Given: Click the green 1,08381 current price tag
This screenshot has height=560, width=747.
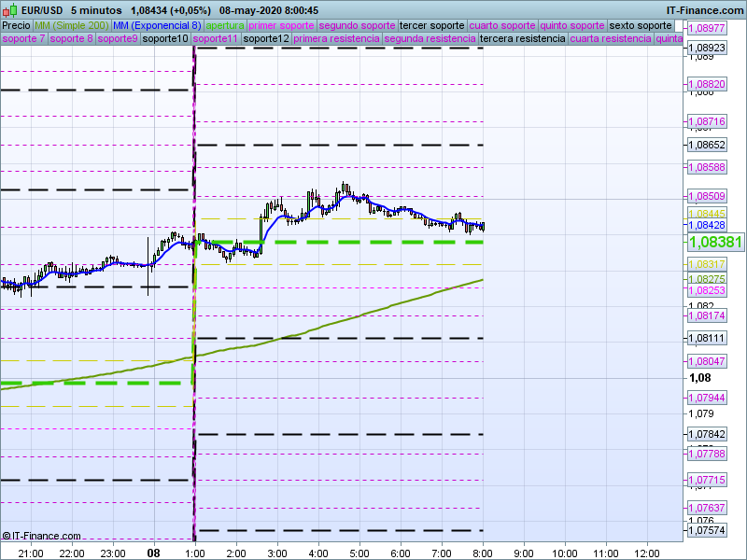Looking at the screenshot, I should click(715, 243).
